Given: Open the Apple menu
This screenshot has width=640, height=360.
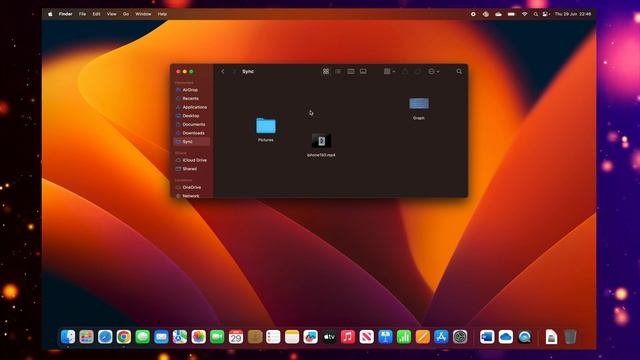Looking at the screenshot, I should click(50, 14).
